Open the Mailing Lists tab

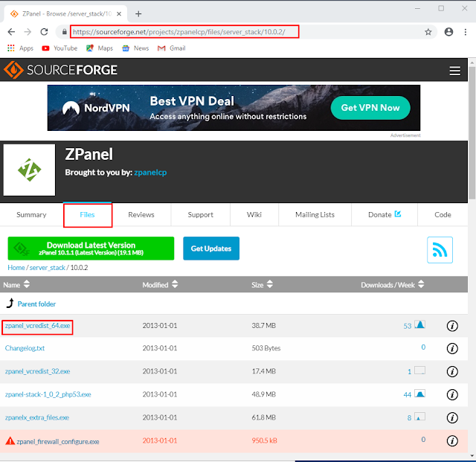tap(315, 215)
